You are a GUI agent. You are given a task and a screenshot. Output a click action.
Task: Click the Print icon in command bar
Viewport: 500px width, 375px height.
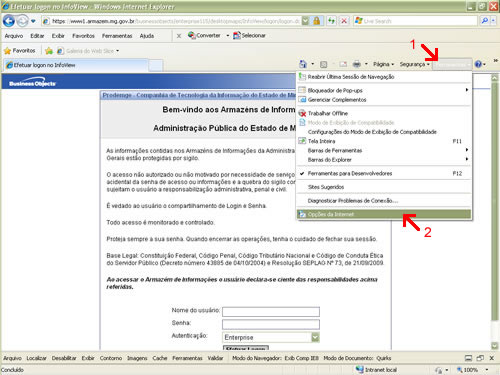click(357, 64)
